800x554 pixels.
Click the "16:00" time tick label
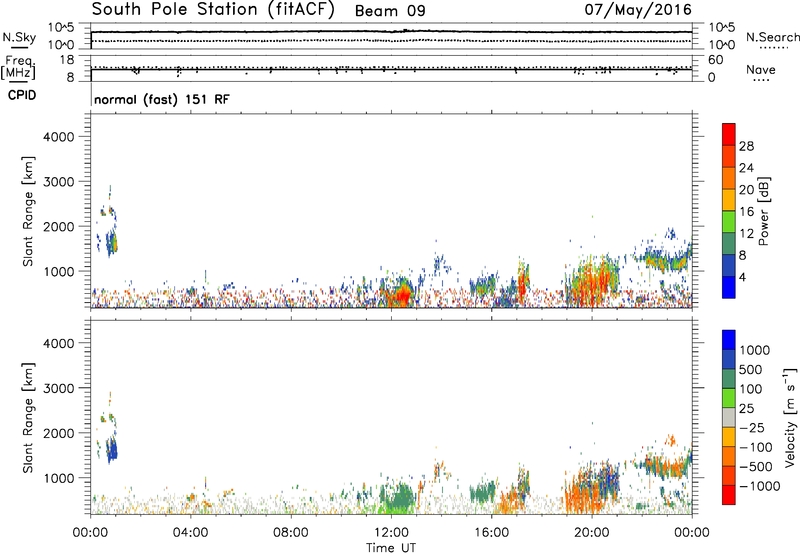[491, 533]
